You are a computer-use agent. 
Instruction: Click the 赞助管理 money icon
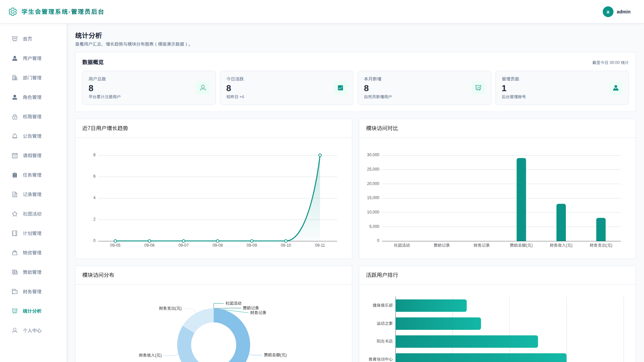(x=15, y=272)
